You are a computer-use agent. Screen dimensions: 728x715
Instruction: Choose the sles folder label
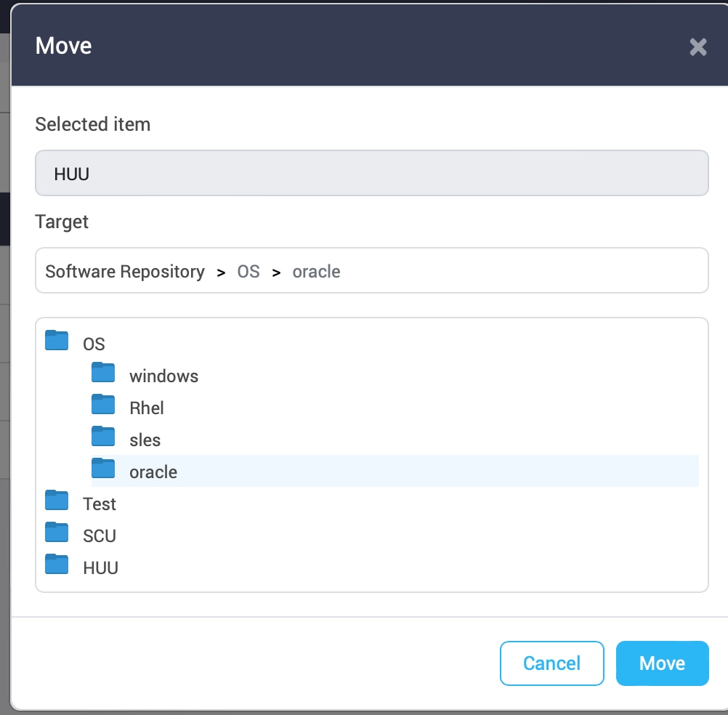pyautogui.click(x=145, y=440)
